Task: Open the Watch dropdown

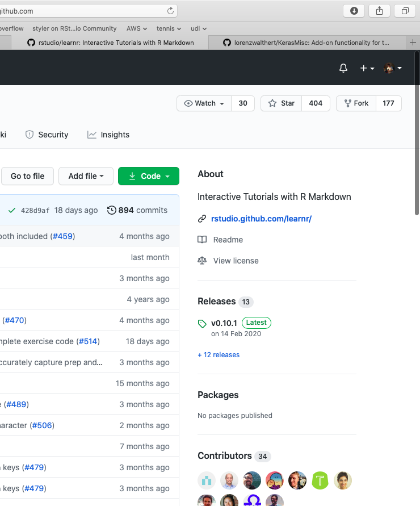Action: [x=203, y=103]
